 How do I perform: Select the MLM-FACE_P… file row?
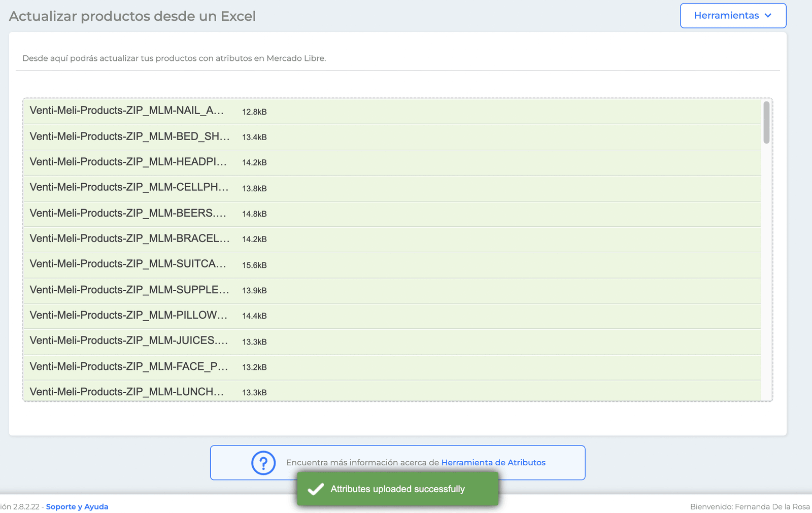[x=392, y=367]
